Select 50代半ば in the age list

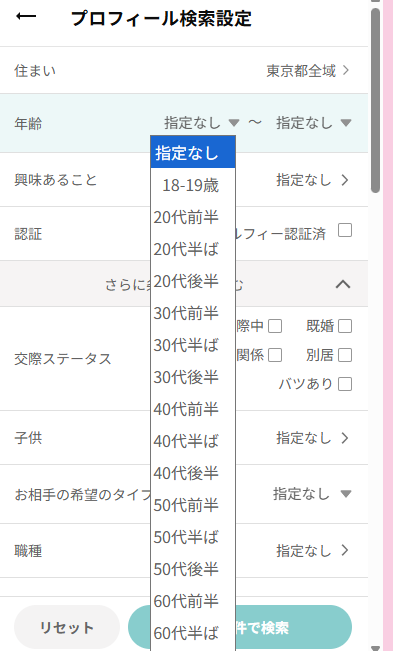click(x=193, y=537)
